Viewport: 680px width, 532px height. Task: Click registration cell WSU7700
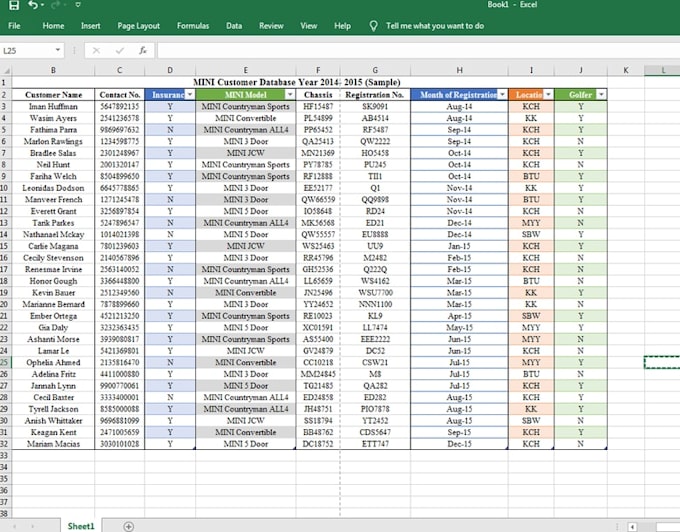375,293
